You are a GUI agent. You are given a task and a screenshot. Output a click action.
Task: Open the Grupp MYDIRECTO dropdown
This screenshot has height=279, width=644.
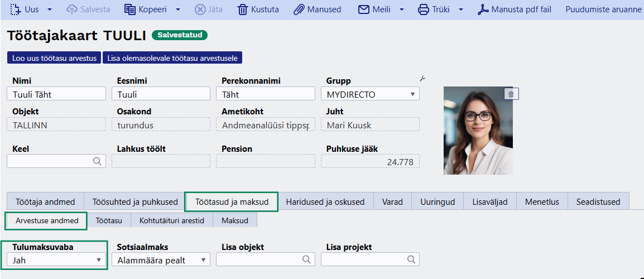pyautogui.click(x=373, y=94)
